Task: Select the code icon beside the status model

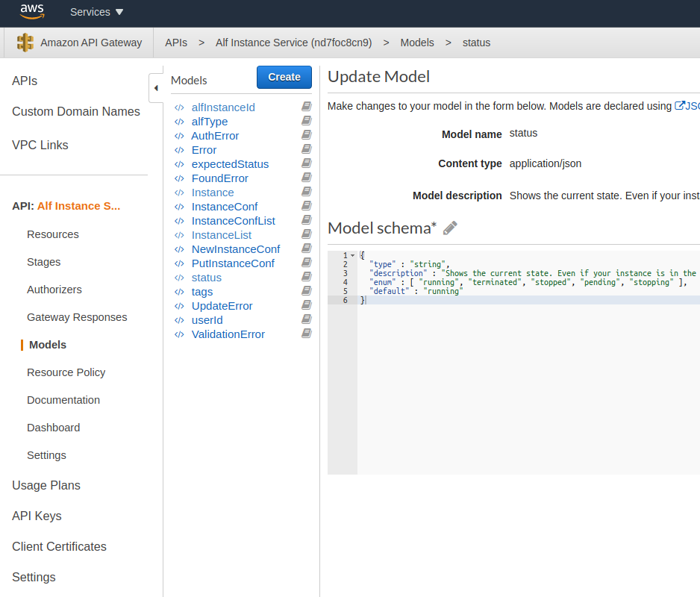Action: tap(178, 277)
